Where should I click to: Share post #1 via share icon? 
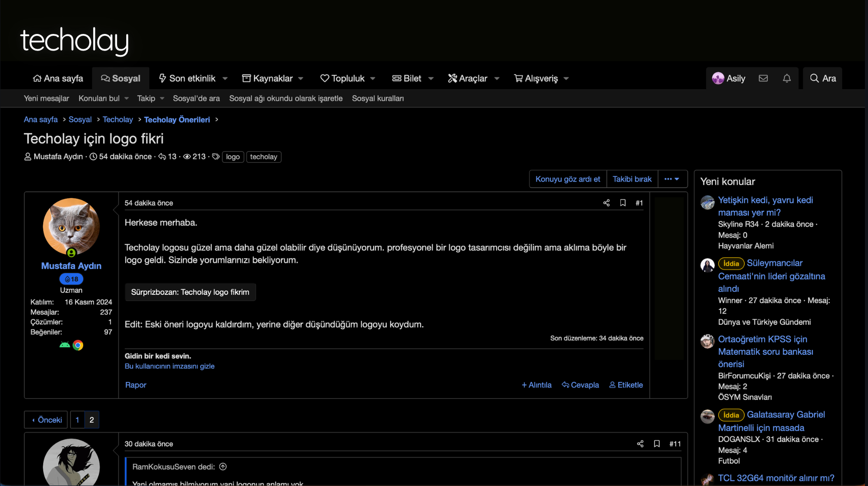click(x=606, y=203)
